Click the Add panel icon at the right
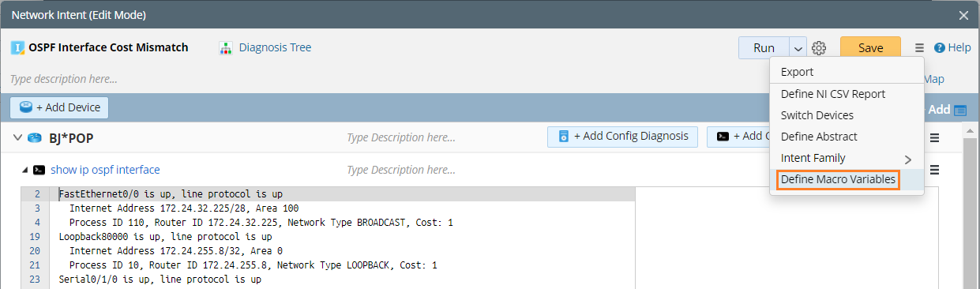Image resolution: width=980 pixels, height=289 pixels. pyautogui.click(x=960, y=110)
